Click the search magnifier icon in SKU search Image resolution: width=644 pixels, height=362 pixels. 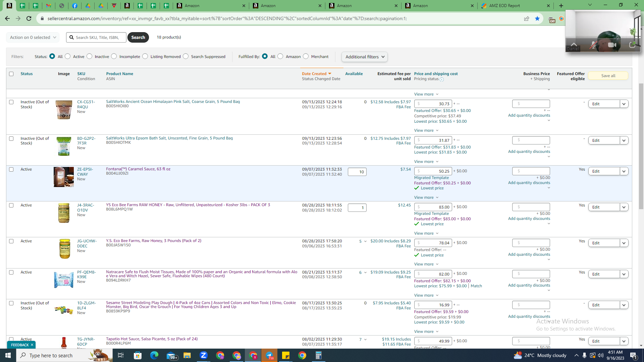pos(71,38)
